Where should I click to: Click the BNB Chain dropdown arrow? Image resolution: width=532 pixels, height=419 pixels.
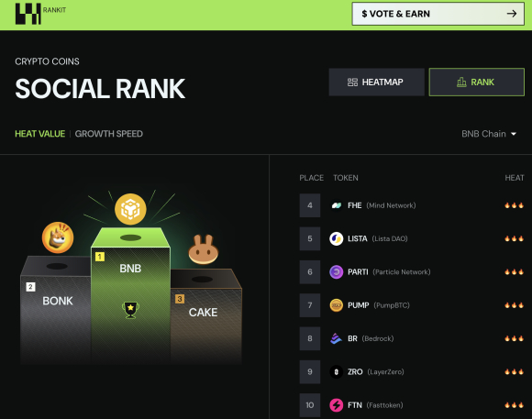pos(514,134)
